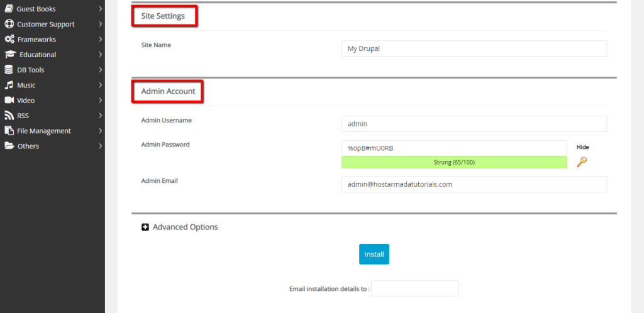Click the Others folder icon

[x=9, y=146]
